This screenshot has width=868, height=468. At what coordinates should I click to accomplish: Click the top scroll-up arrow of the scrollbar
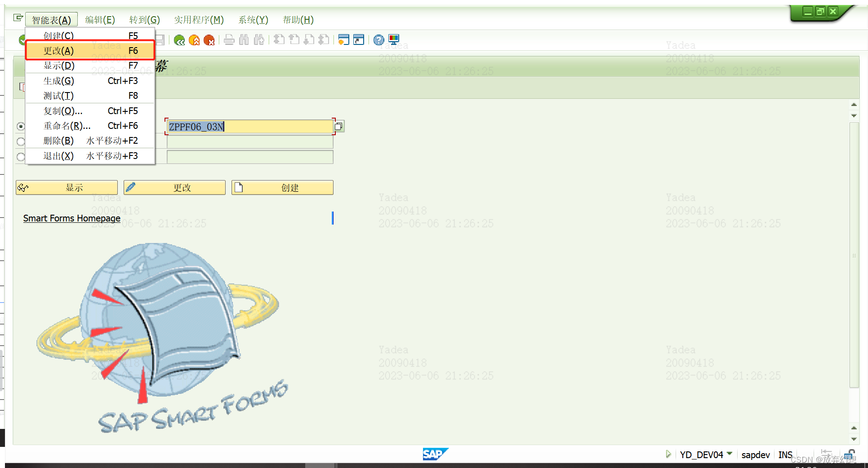click(854, 105)
